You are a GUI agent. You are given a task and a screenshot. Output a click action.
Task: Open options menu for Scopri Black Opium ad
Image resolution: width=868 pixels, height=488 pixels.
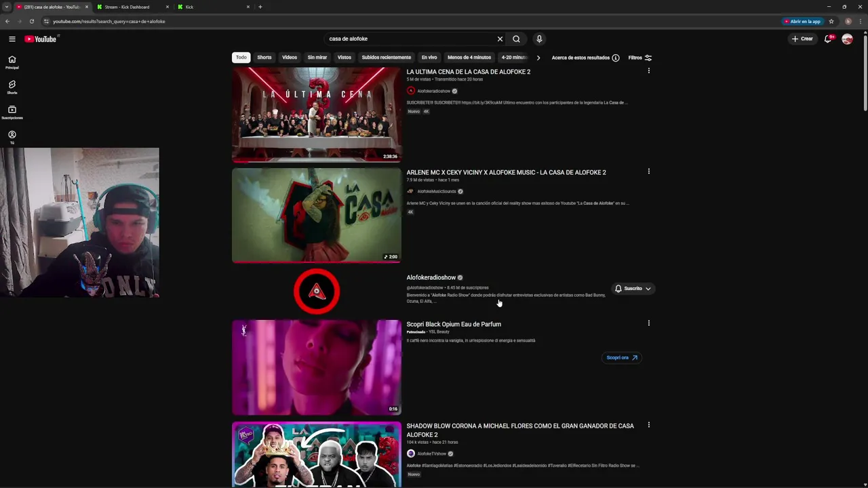point(649,323)
